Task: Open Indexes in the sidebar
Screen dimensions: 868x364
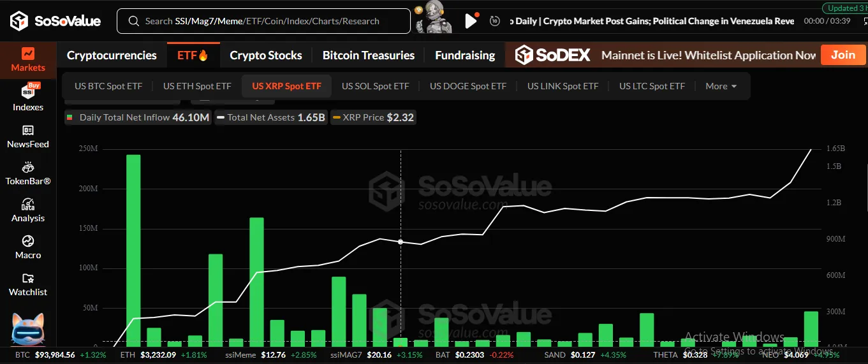Action: click(28, 98)
